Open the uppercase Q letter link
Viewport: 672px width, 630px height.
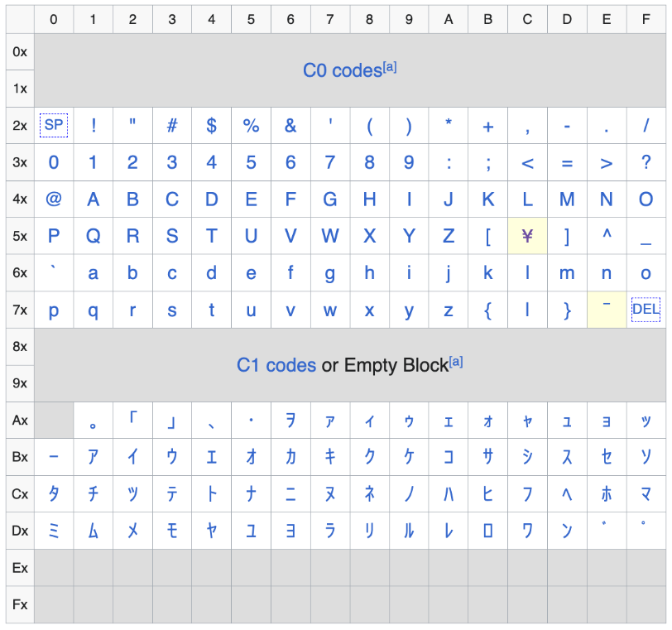[94, 236]
